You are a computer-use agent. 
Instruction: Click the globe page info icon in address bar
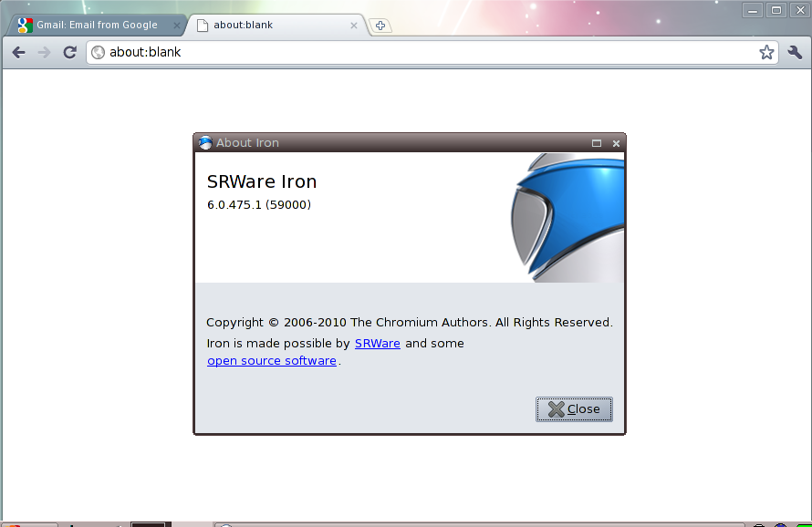(x=99, y=53)
